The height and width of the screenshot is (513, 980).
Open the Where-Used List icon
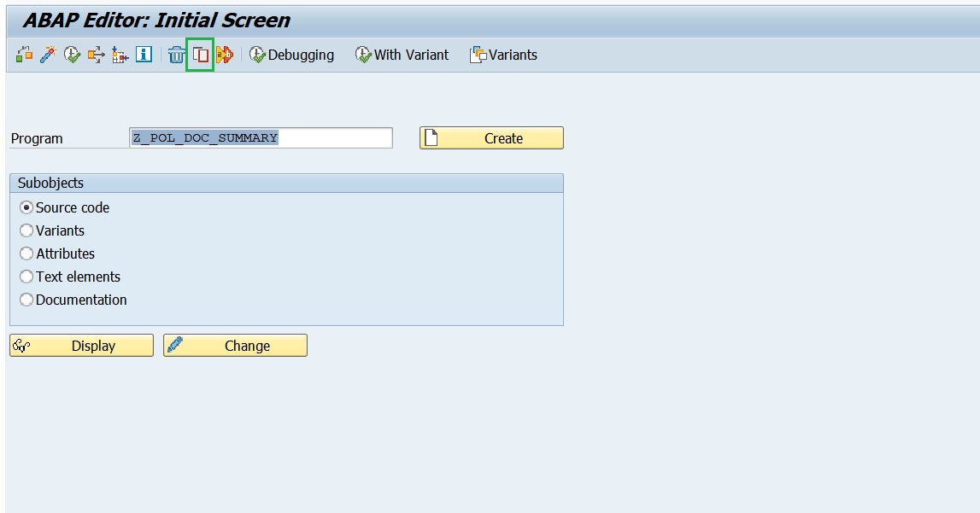pos(96,55)
